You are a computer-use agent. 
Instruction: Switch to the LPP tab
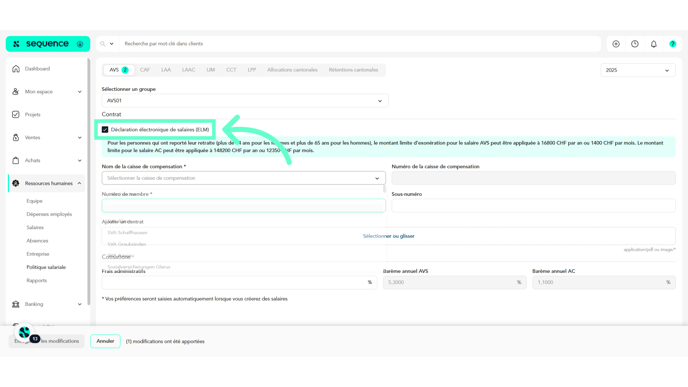pos(252,70)
